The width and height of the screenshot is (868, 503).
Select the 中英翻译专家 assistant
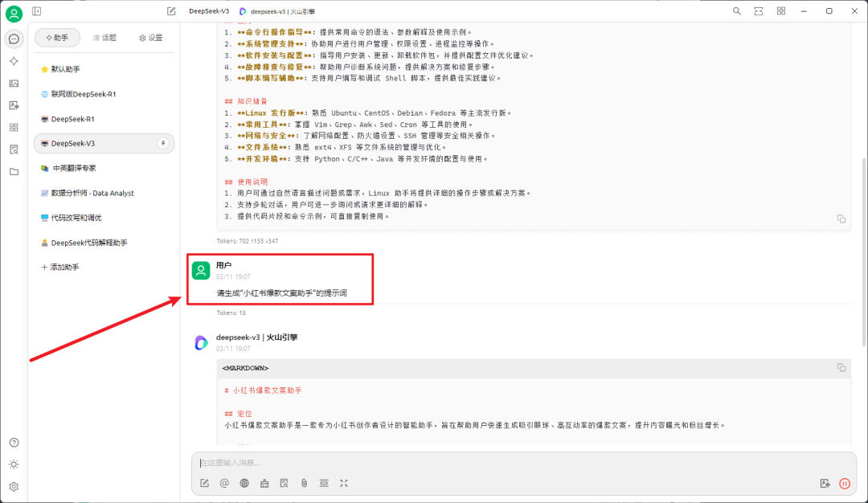pos(104,168)
